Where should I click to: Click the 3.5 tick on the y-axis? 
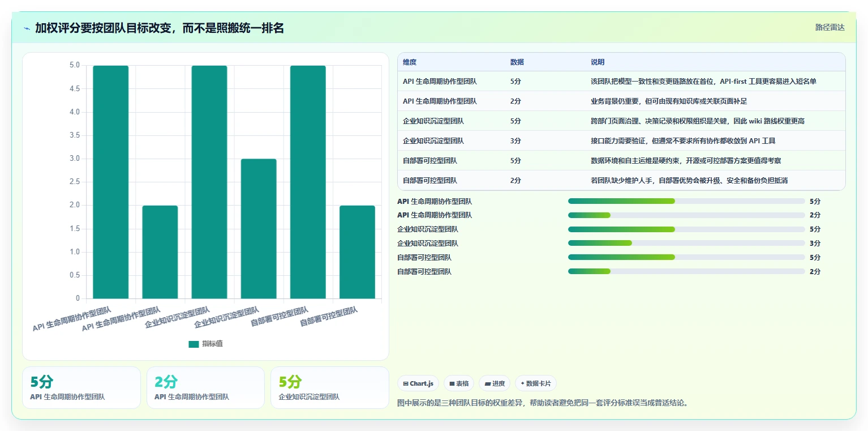[x=75, y=135]
